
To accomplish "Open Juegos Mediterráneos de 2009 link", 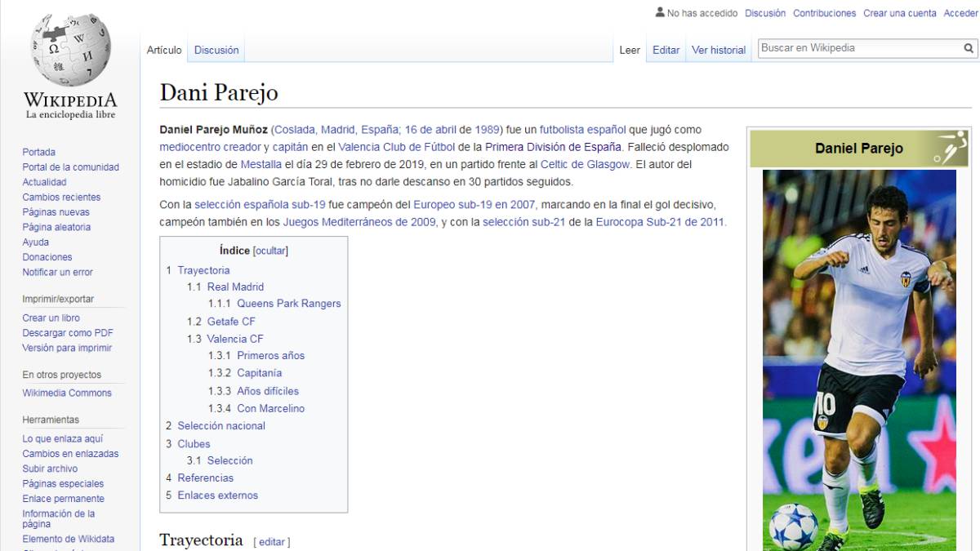I will pyautogui.click(x=360, y=222).
